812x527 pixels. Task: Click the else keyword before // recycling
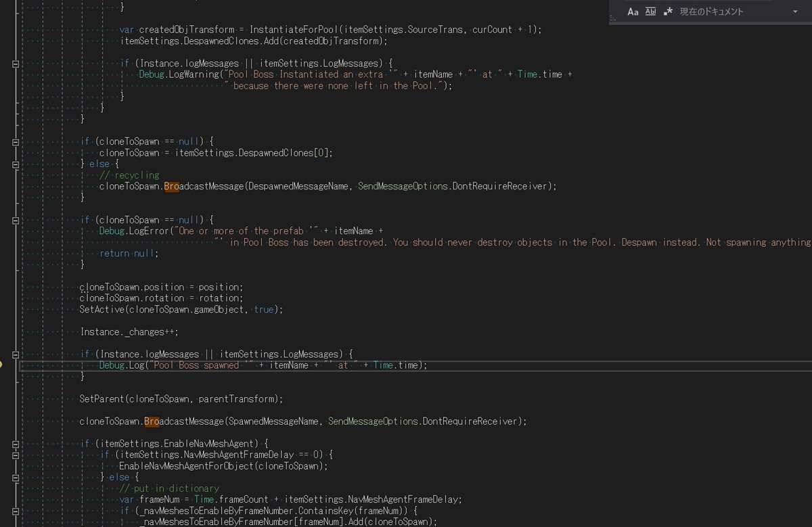[100, 164]
